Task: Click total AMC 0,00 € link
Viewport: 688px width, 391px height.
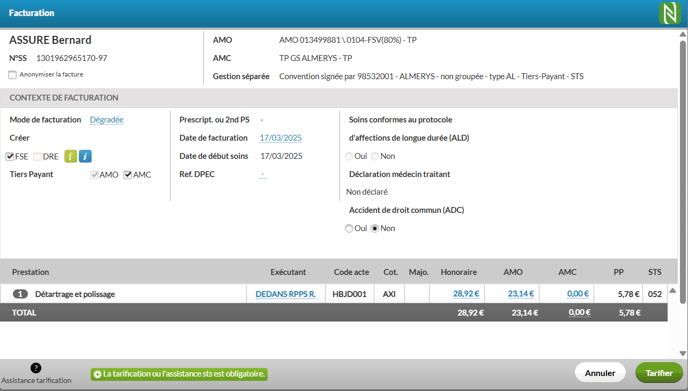Action: 580,312
